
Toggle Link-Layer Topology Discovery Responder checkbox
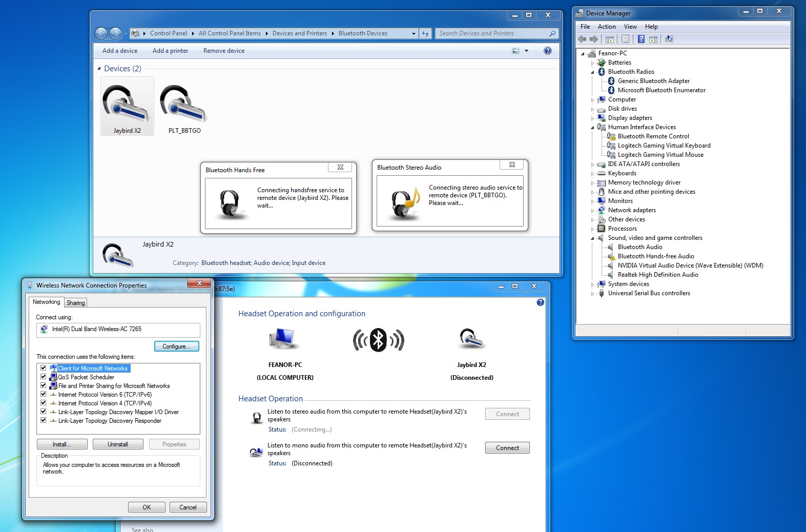(44, 420)
